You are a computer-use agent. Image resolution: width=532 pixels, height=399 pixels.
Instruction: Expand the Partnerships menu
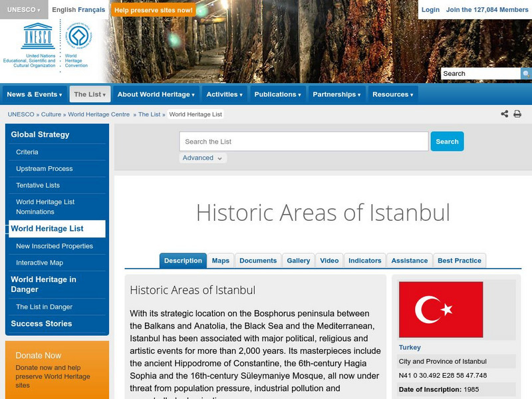pyautogui.click(x=336, y=94)
